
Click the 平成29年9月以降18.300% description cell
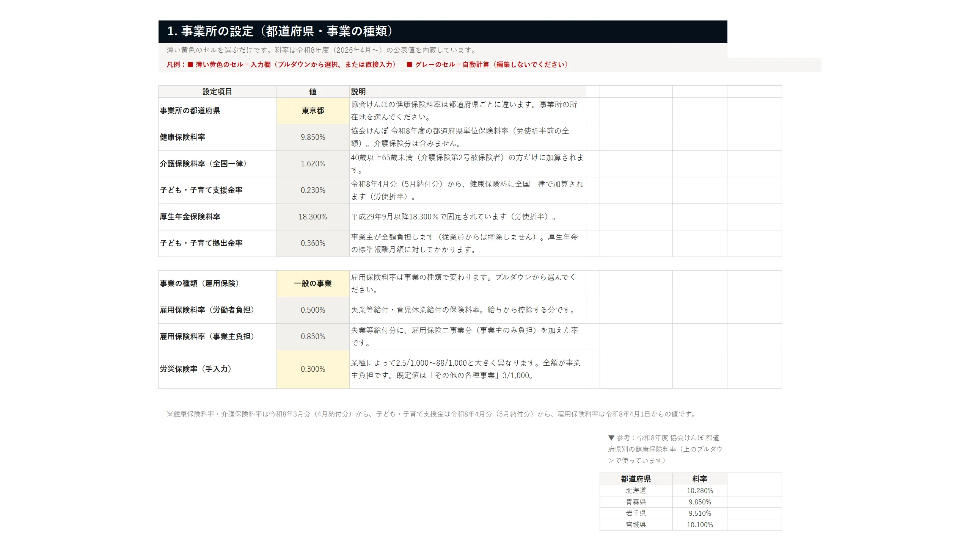(468, 217)
